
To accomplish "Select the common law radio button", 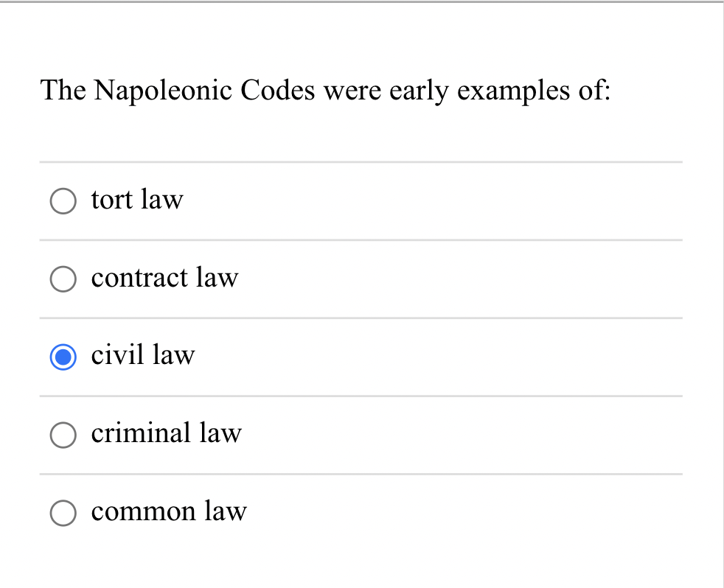I will pos(63,513).
